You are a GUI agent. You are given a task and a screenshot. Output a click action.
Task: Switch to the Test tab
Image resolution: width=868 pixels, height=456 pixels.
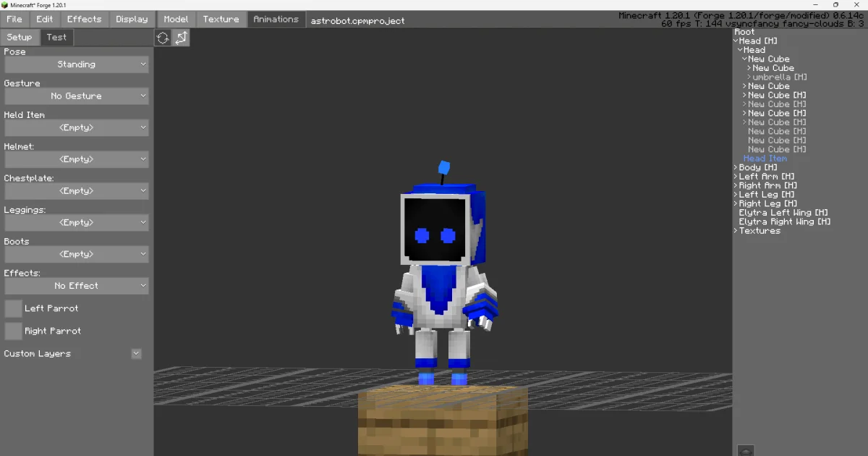click(56, 37)
